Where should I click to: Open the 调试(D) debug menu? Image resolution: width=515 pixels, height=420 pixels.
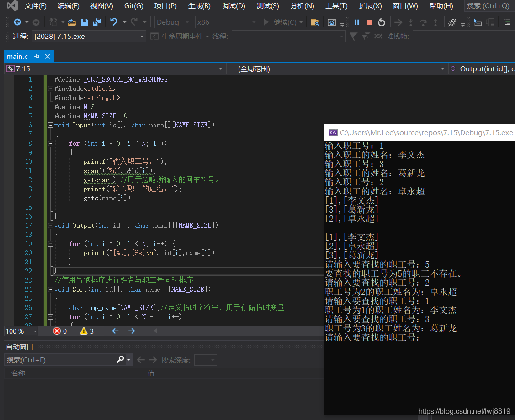pos(234,5)
